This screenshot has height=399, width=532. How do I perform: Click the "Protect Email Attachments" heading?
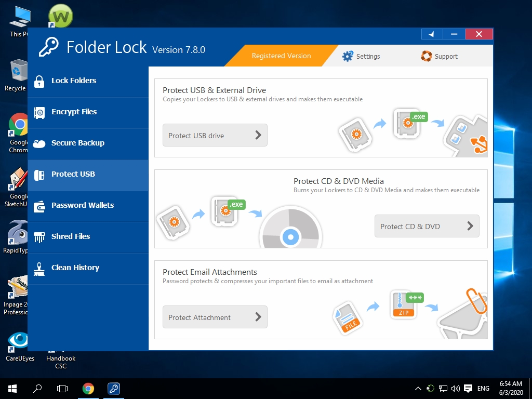(x=210, y=272)
